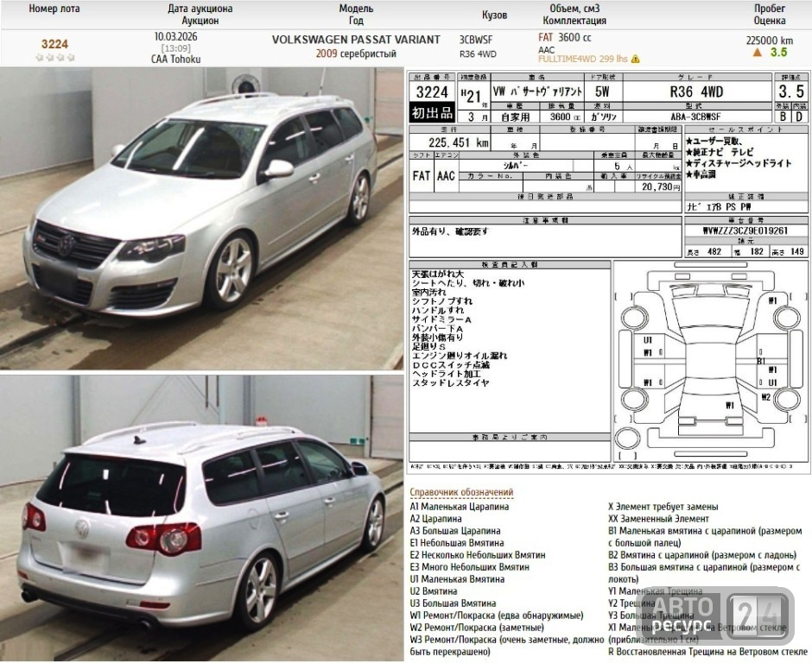Click 'B2 Вмятина с царапиной' legend entry
Viewport: 812px width, 663px height.
(x=702, y=555)
